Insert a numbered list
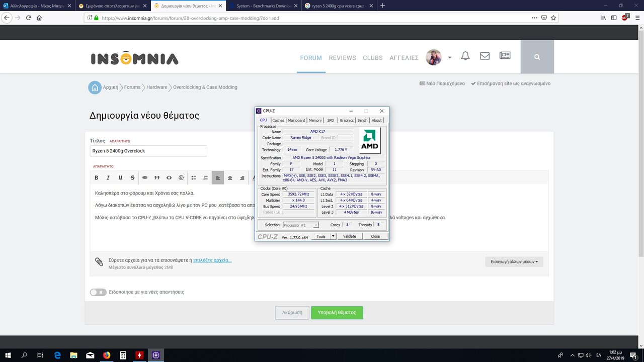Image resolution: width=644 pixels, height=362 pixels. [x=206, y=177]
